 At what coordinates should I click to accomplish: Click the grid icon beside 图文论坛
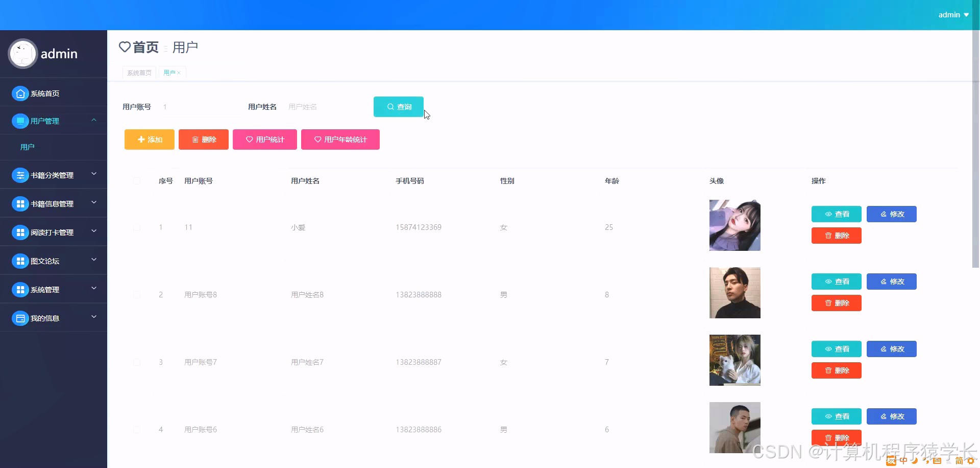(x=20, y=261)
